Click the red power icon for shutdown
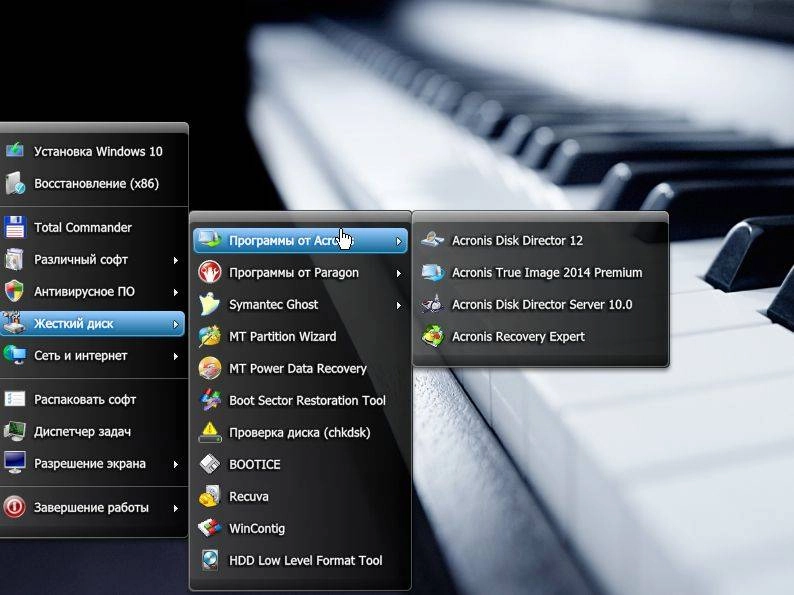 (x=15, y=507)
